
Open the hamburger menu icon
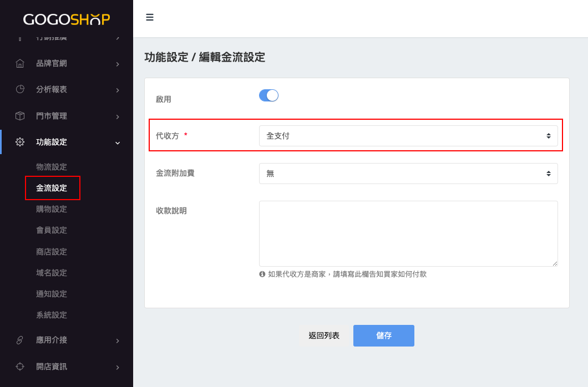click(x=150, y=17)
